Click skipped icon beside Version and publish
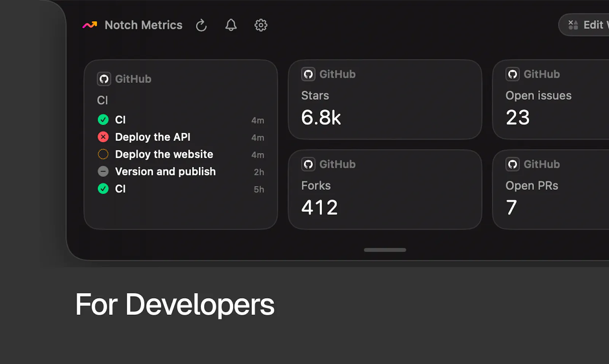Viewport: 609px width, 364px height. [103, 172]
